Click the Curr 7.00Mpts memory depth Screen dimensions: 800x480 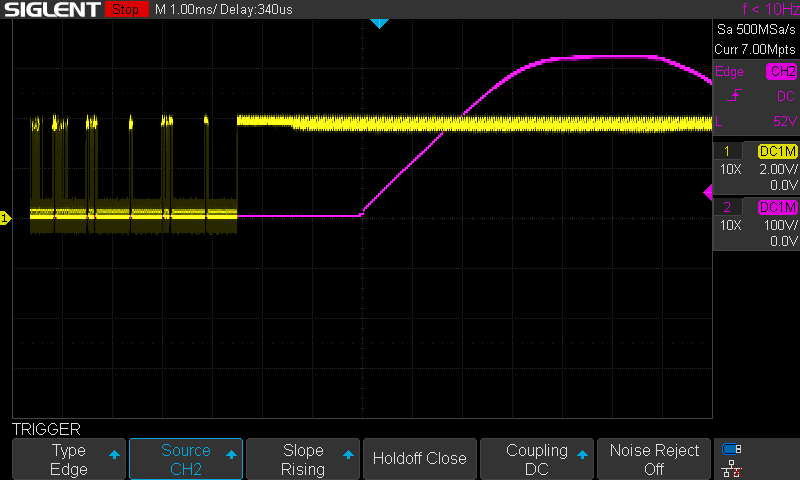pyautogui.click(x=755, y=49)
